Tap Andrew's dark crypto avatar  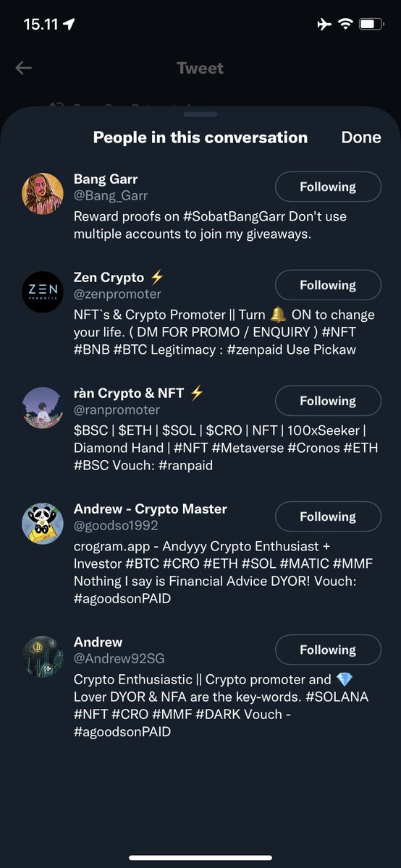43,657
